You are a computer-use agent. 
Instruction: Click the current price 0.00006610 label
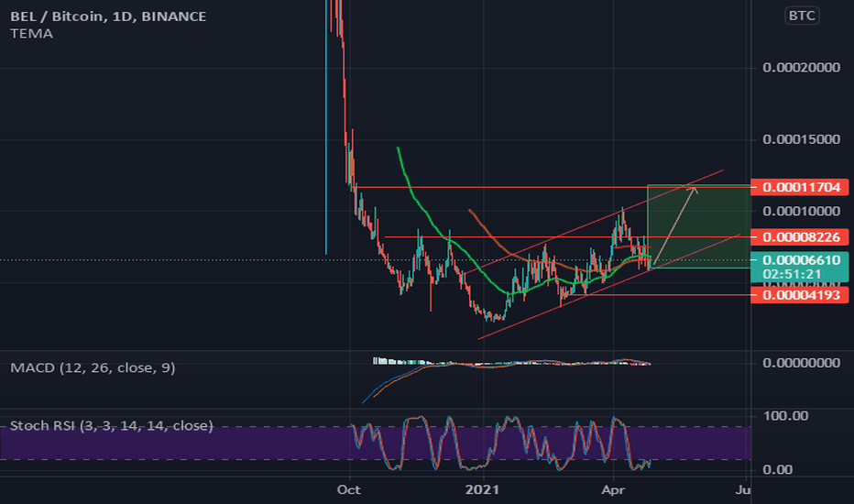point(800,260)
